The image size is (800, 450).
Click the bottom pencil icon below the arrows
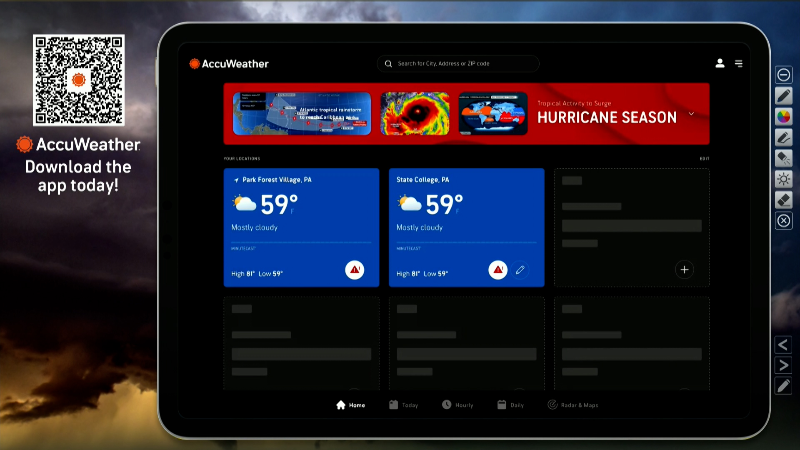(x=784, y=386)
